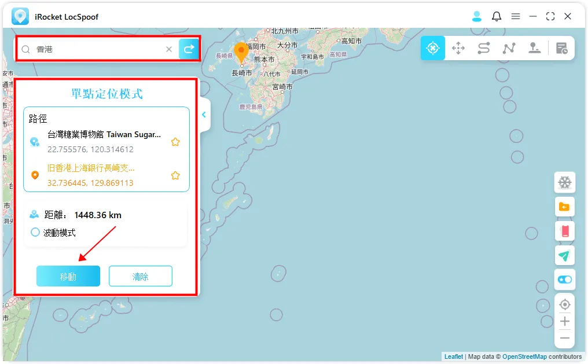Select the multi-spot route mode icon
Viewport: 588px width, 364px height.
click(509, 48)
